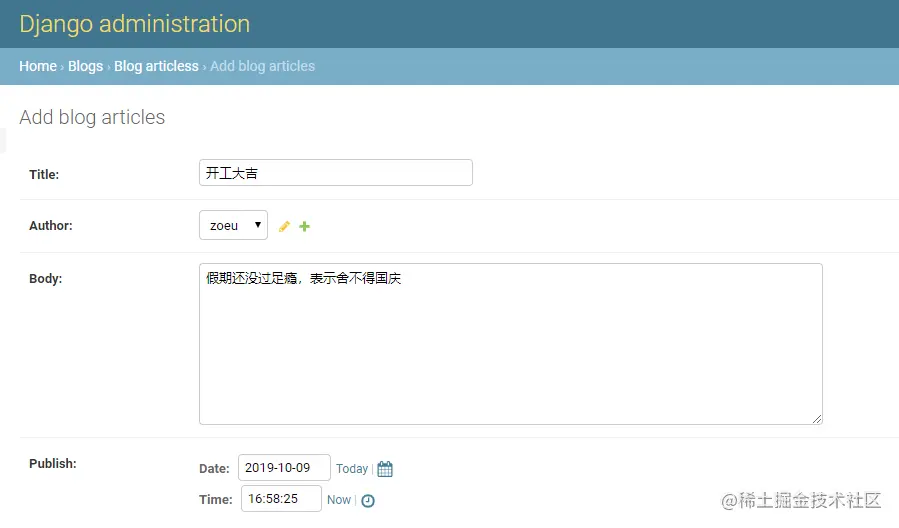The image size is (899, 528).
Task: Focus the Title input field
Action: [x=336, y=173]
